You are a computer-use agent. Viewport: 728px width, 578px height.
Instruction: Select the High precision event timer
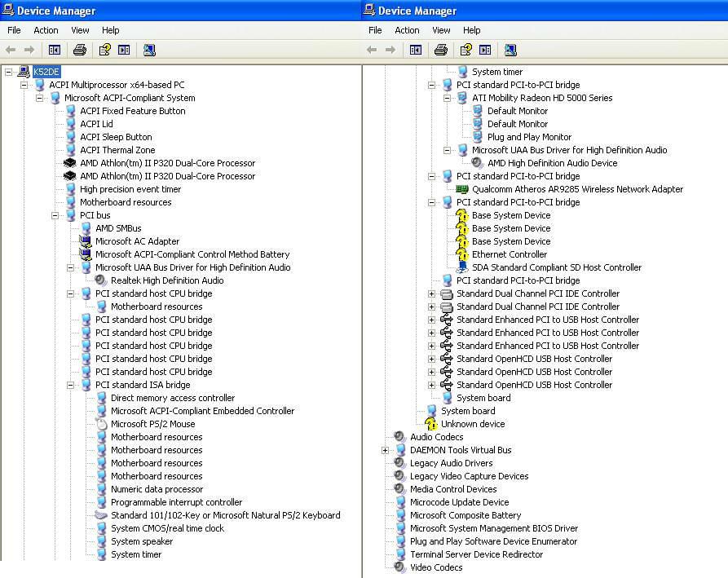point(130,189)
